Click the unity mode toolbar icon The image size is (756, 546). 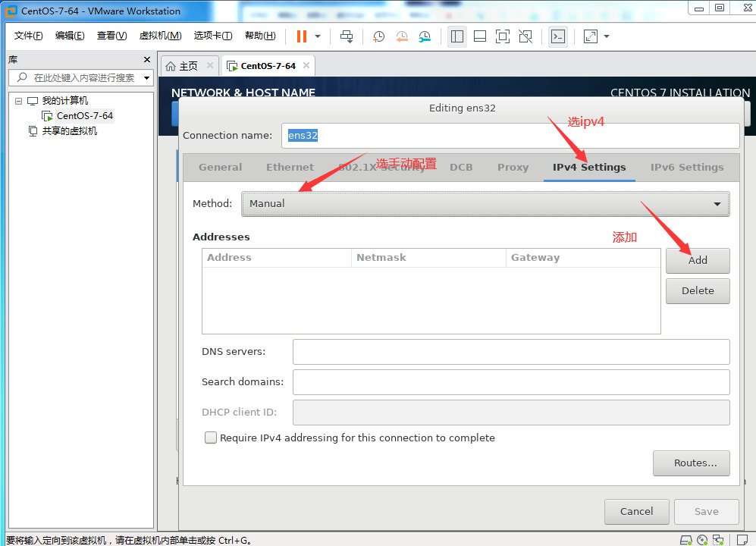click(525, 36)
